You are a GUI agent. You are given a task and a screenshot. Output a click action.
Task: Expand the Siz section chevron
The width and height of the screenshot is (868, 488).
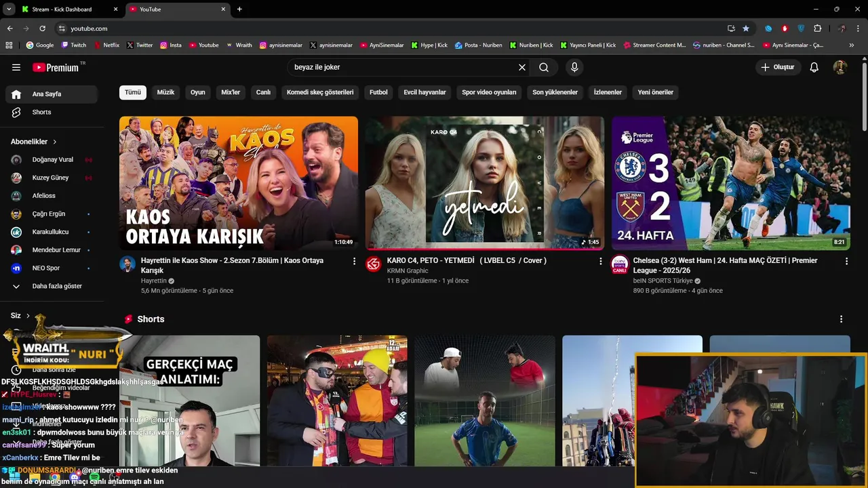point(28,316)
